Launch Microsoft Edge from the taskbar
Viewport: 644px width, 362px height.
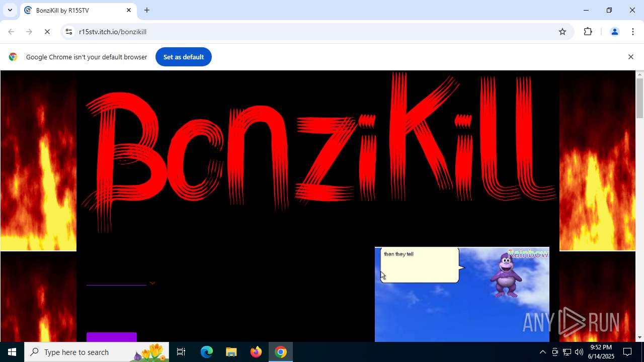coord(207,352)
